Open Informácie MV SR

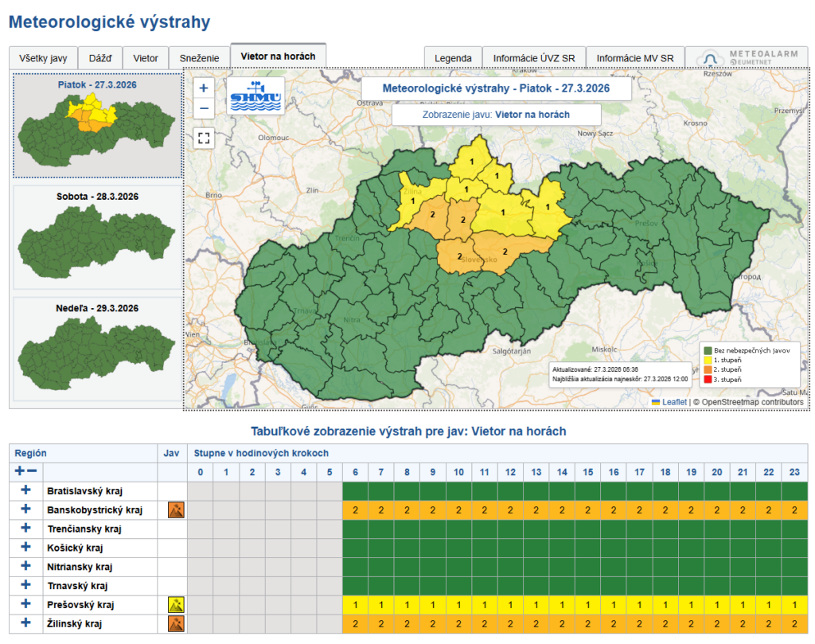point(637,57)
